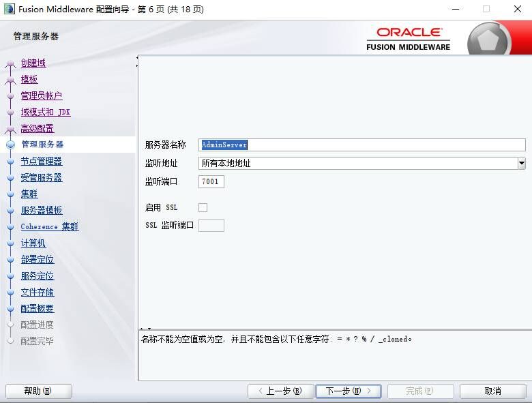This screenshot has height=403, width=532.
Task: Jump to 域模式和 JDK step
Action: [x=46, y=112]
